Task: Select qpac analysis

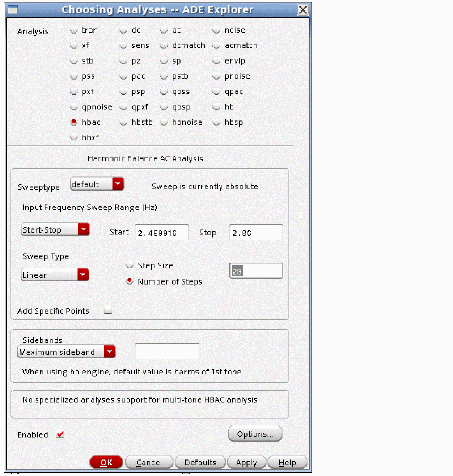Action: [216, 91]
